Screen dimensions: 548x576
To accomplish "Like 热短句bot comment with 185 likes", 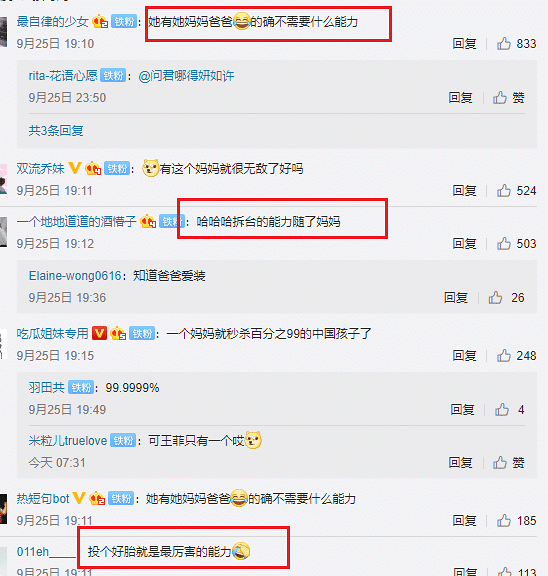I will [504, 521].
